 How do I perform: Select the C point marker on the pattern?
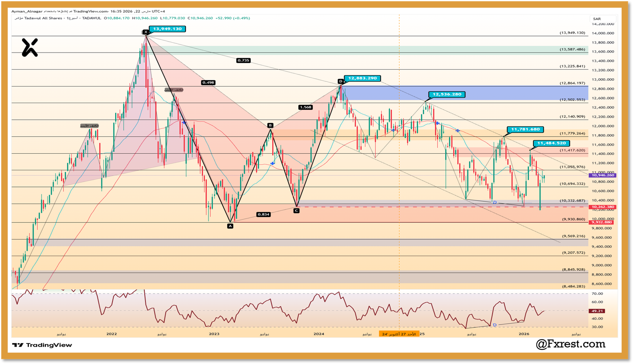[x=296, y=211]
